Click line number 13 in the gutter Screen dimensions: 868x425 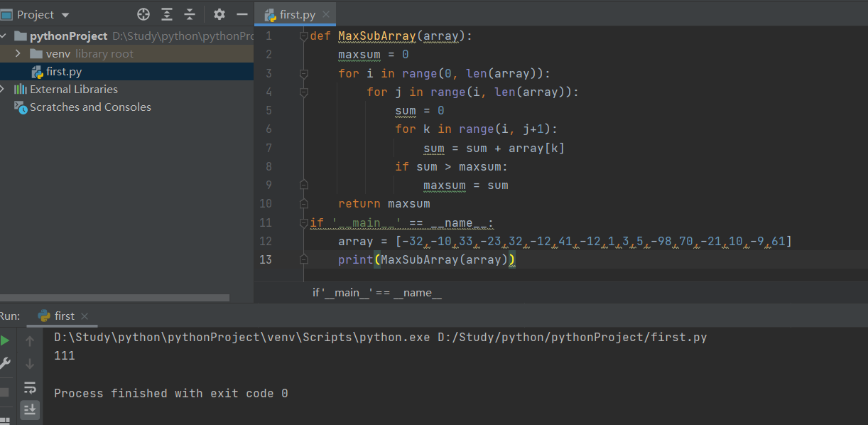[x=266, y=259]
